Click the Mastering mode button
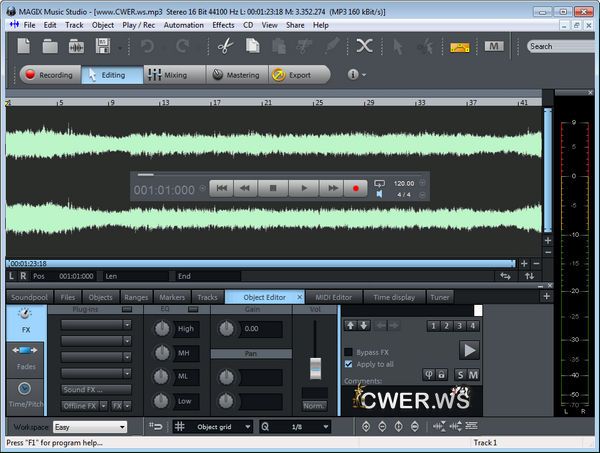 click(x=235, y=75)
